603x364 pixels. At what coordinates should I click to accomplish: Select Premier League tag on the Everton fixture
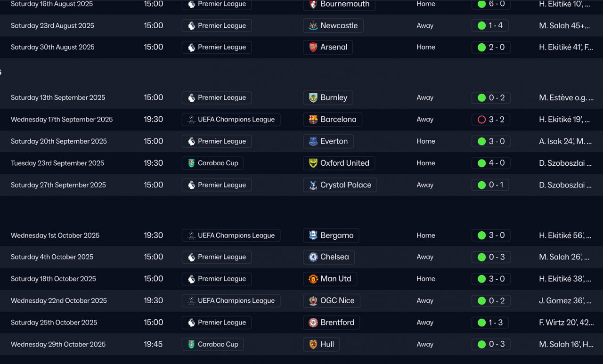click(217, 141)
